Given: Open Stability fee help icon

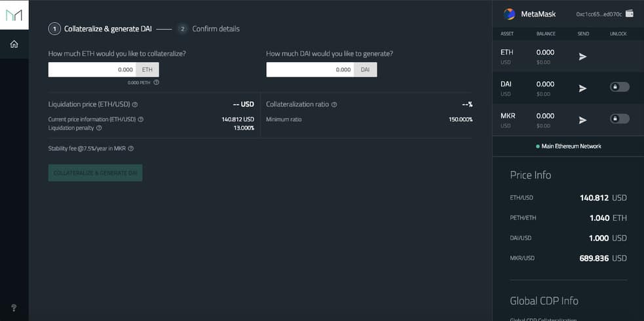Looking at the screenshot, I should click(130, 149).
